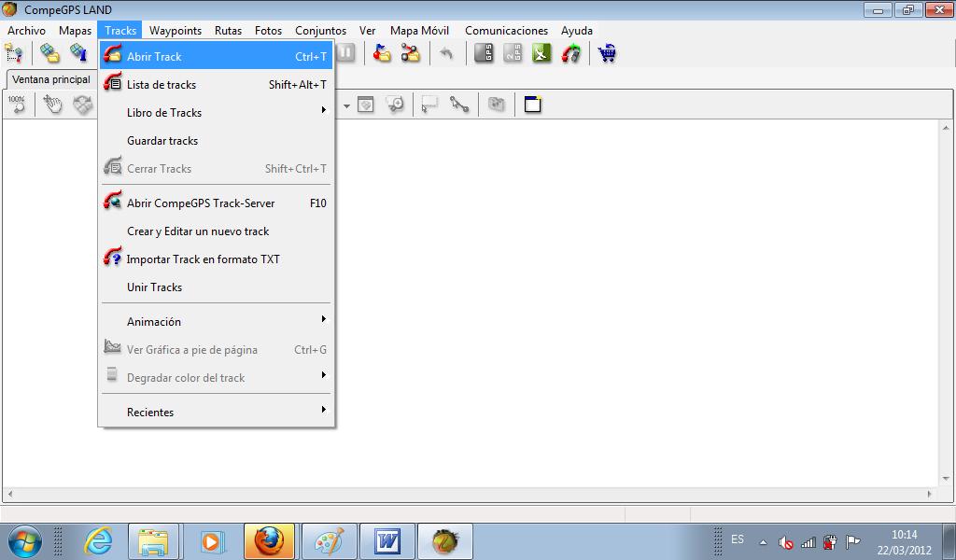Open the toolbar dropdown arrow beside map icon
Viewport: 956px width, 560px height.
point(346,106)
